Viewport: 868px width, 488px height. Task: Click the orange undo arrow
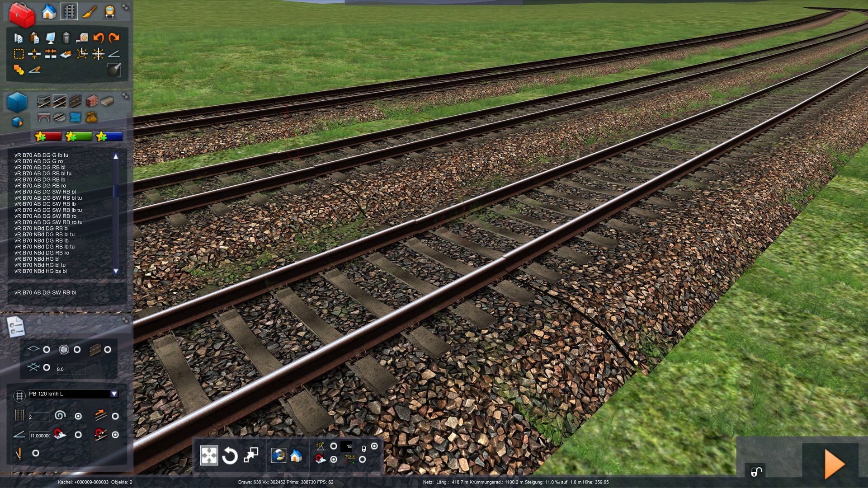[x=98, y=38]
